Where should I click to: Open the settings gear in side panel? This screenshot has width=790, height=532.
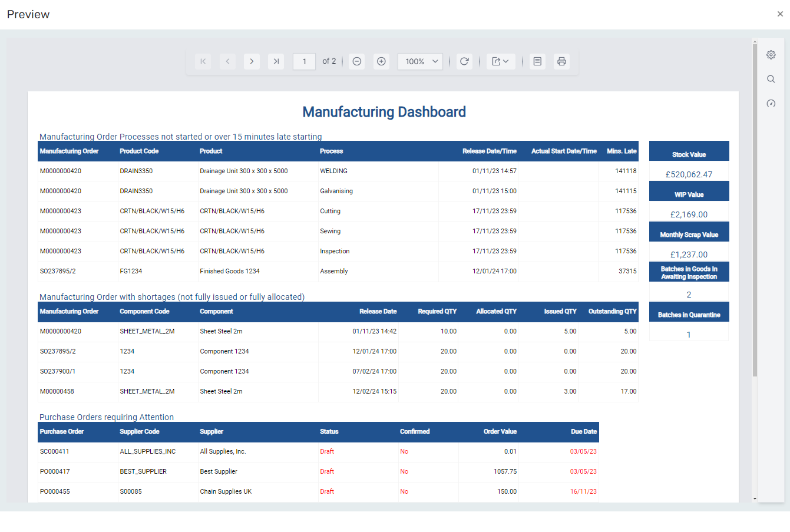click(x=771, y=55)
